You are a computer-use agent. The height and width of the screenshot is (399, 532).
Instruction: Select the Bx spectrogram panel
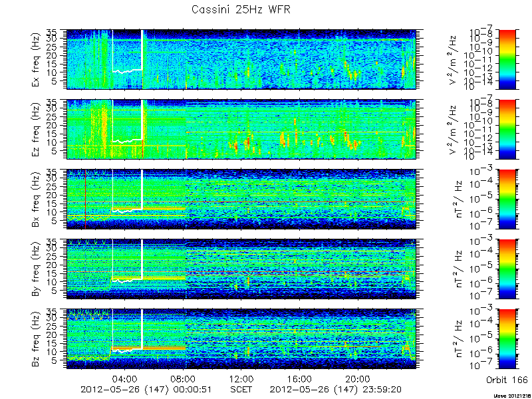[x=241, y=199]
